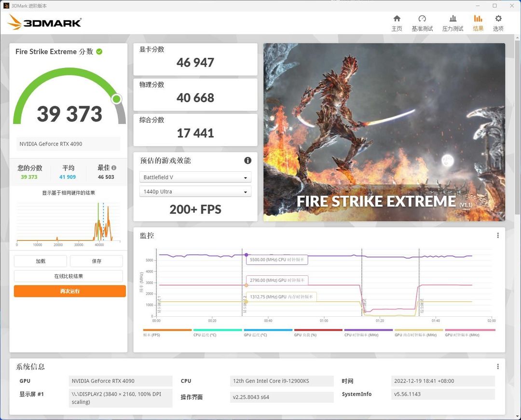This screenshot has width=521, height=420.
Task: Click the vertical window scrollbar
Action: 517,126
